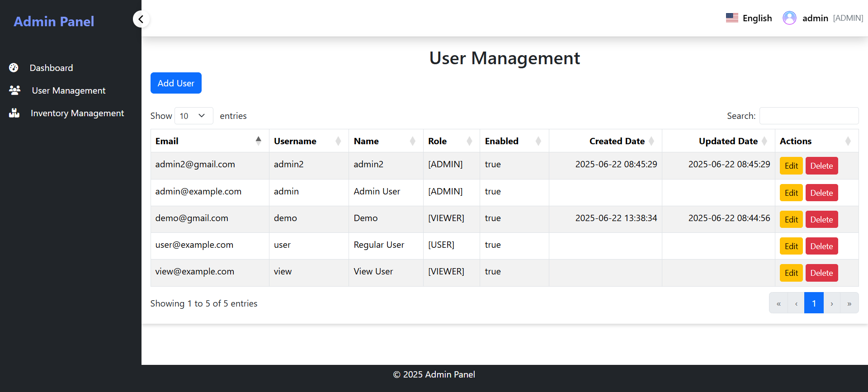Go to first page of results
Image resolution: width=868 pixels, height=392 pixels.
click(778, 303)
